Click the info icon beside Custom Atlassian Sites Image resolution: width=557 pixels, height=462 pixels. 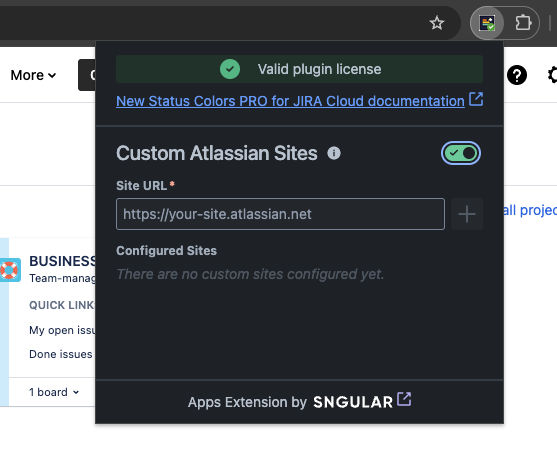coord(334,153)
